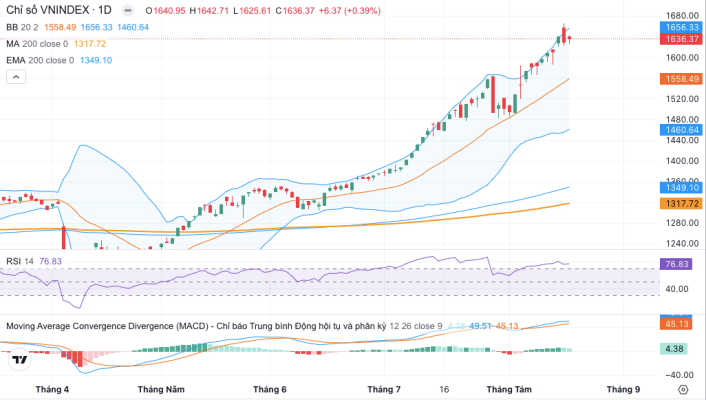Click the 1280.00 price scale label

682,223
